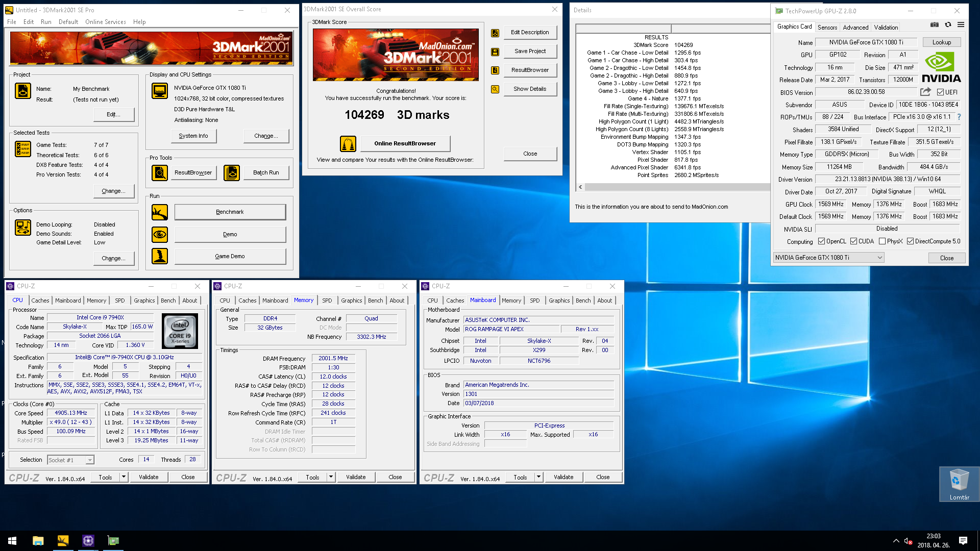Click GPU-Z refresh icon
Viewport: 980px width, 551px height.
pos(948,24)
